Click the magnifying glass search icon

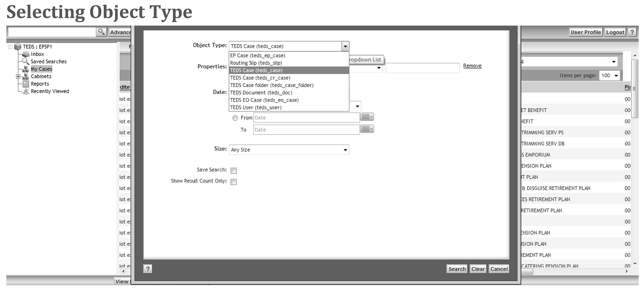101,32
